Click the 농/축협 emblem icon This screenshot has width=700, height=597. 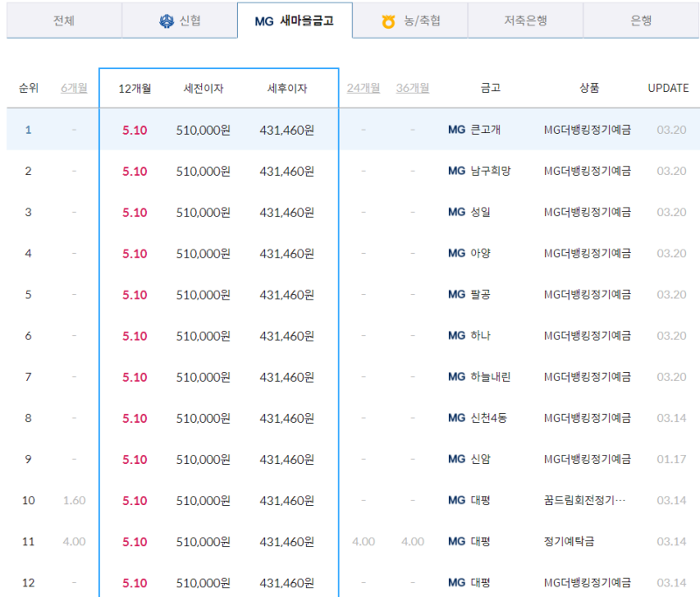[388, 21]
